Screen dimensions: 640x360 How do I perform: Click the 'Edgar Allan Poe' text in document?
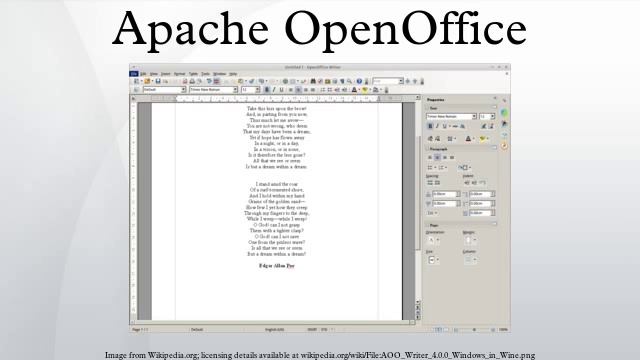(x=277, y=266)
